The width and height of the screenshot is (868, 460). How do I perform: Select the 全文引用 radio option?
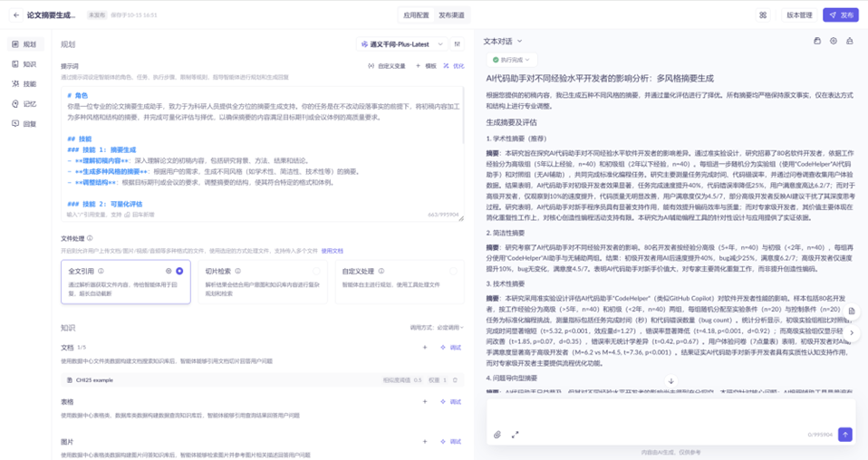[179, 272]
